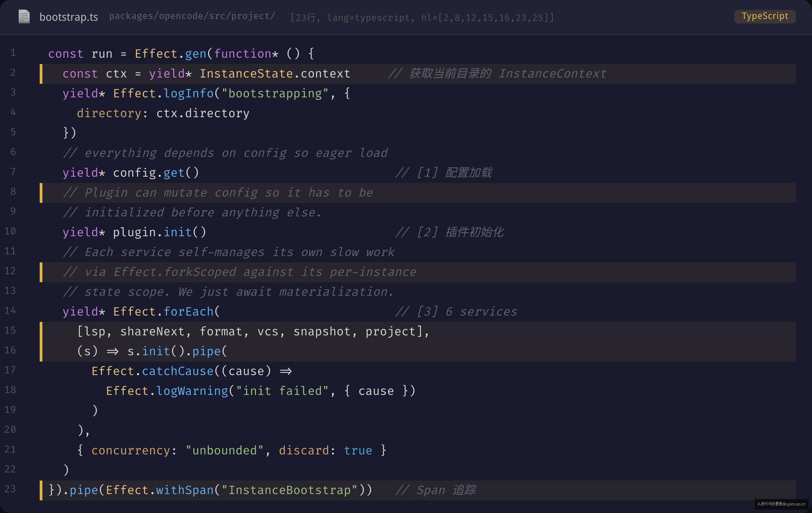Click Effect.logWarning on line 18

(x=167, y=391)
